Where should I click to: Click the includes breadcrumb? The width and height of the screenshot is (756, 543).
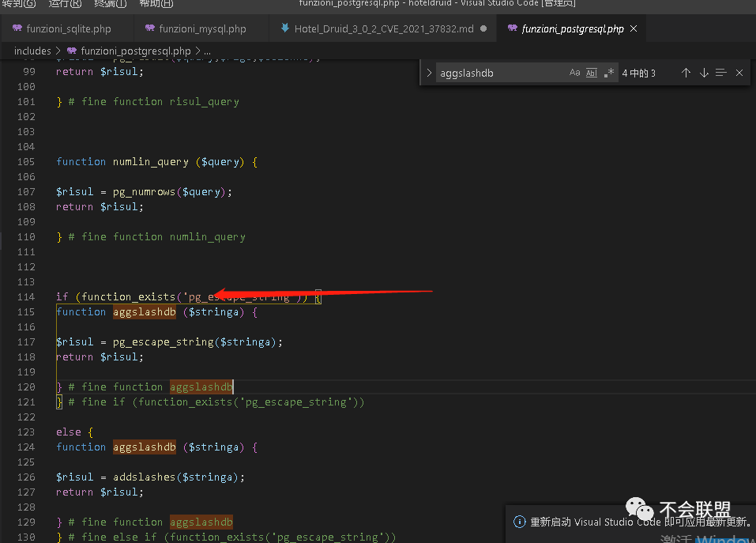point(32,51)
